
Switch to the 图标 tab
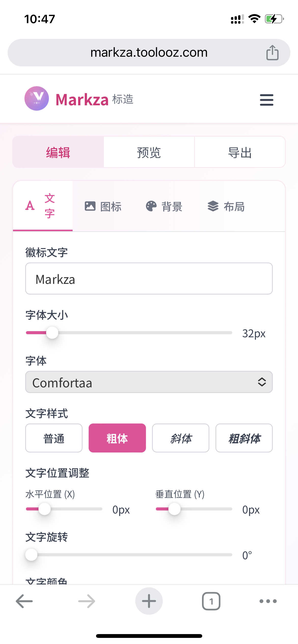tap(103, 206)
